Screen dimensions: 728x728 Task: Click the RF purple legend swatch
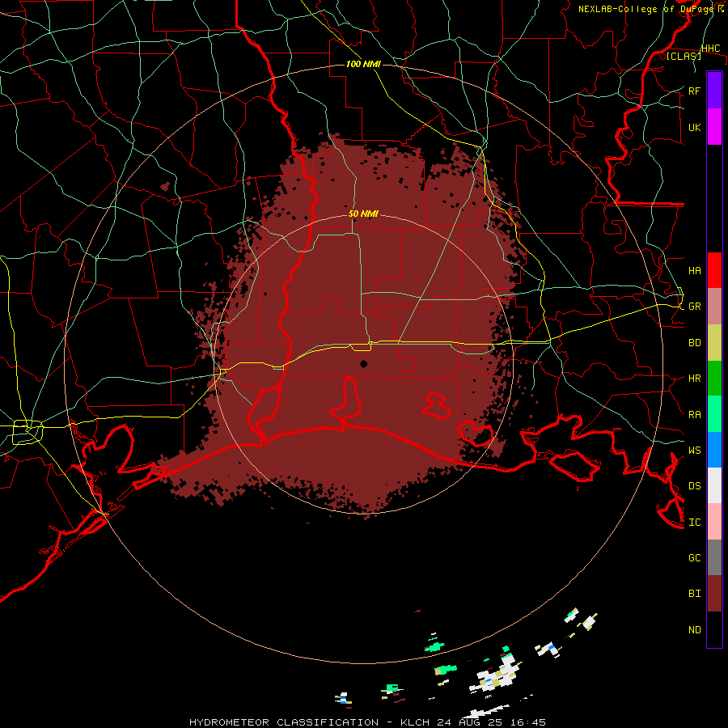click(x=714, y=91)
